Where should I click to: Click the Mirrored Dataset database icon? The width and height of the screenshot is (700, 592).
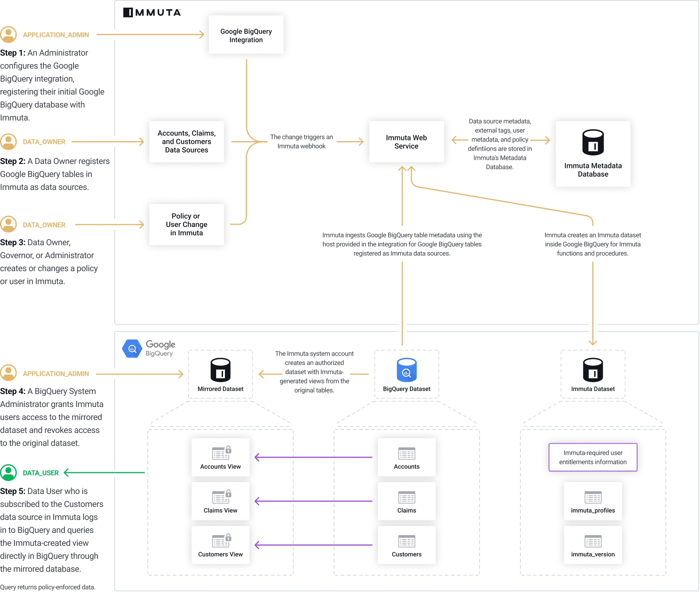[x=220, y=370]
